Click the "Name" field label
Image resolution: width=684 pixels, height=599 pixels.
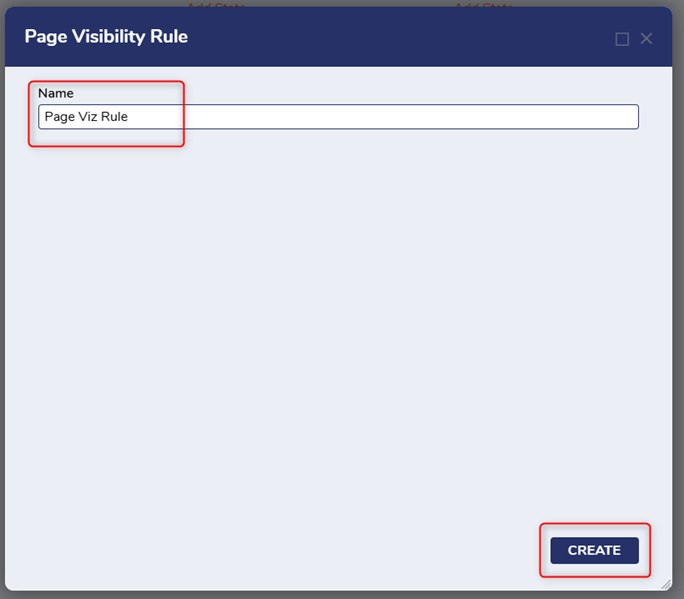pyautogui.click(x=56, y=93)
